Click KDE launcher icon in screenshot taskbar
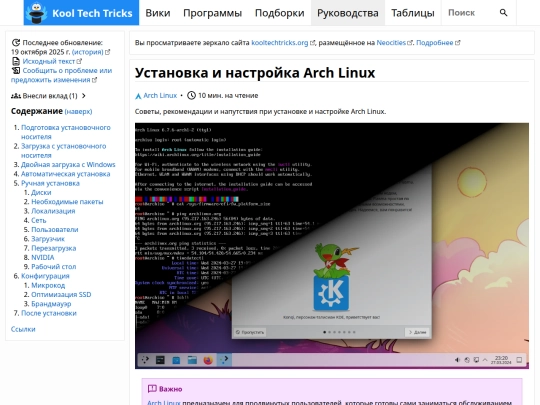This screenshot has width=540, height=405. (x=145, y=360)
